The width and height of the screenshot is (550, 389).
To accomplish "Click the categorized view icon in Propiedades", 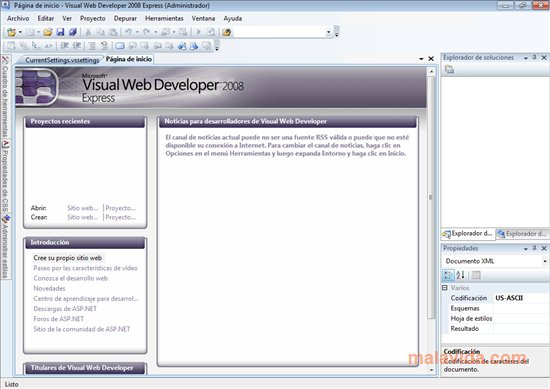I will click(x=448, y=275).
